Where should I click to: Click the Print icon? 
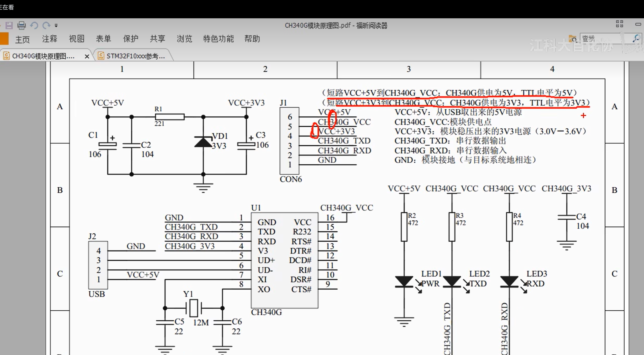[x=21, y=25]
